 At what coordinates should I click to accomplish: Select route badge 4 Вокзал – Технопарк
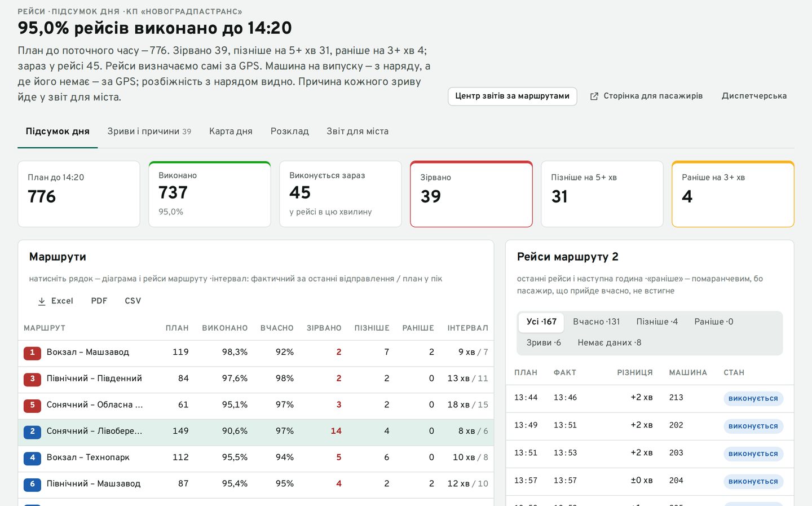[x=32, y=458]
